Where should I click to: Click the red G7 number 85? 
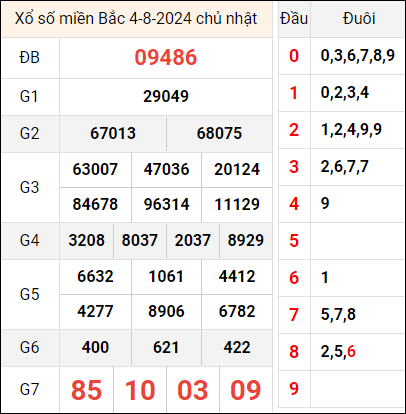click(86, 390)
